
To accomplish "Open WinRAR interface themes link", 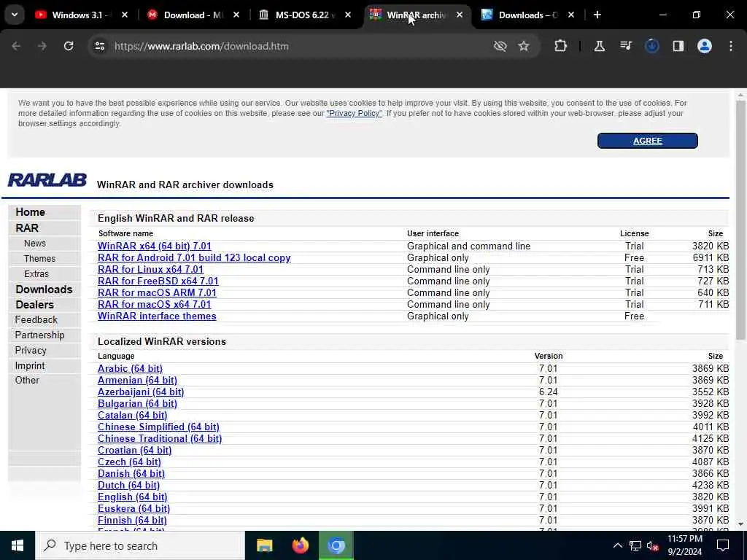I will tap(157, 316).
